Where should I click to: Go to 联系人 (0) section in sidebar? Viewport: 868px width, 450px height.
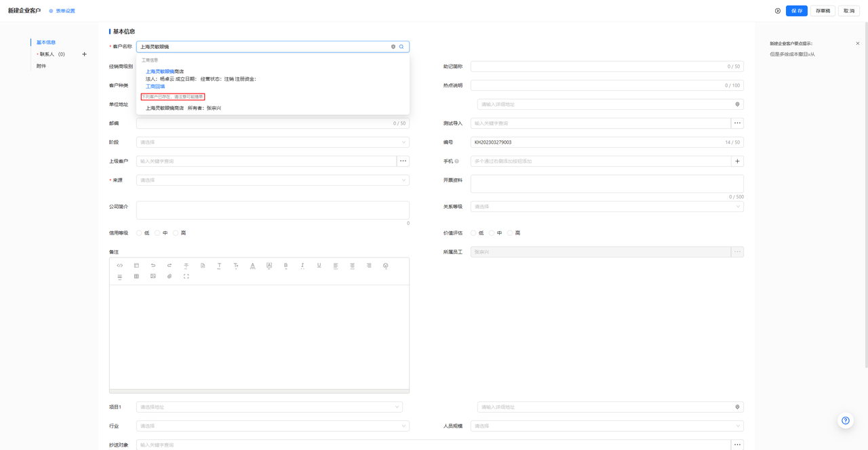pyautogui.click(x=52, y=54)
